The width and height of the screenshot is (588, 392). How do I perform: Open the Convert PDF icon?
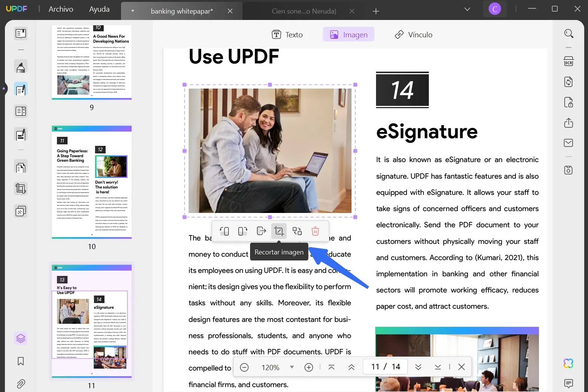point(568,82)
